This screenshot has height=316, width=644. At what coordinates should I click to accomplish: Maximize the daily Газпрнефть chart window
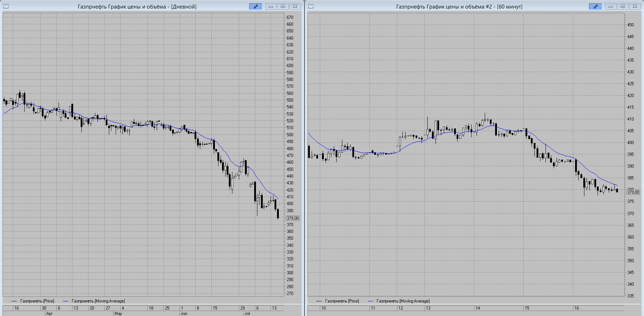[283, 6]
